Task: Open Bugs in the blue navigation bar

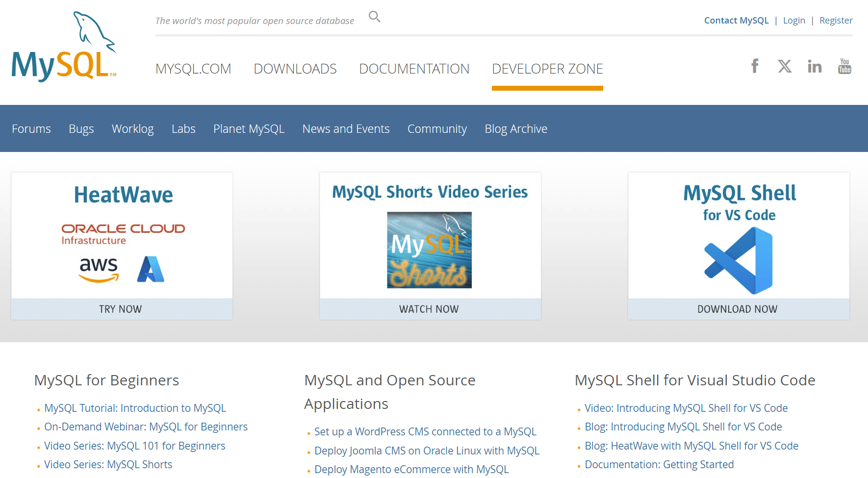Action: [81, 129]
